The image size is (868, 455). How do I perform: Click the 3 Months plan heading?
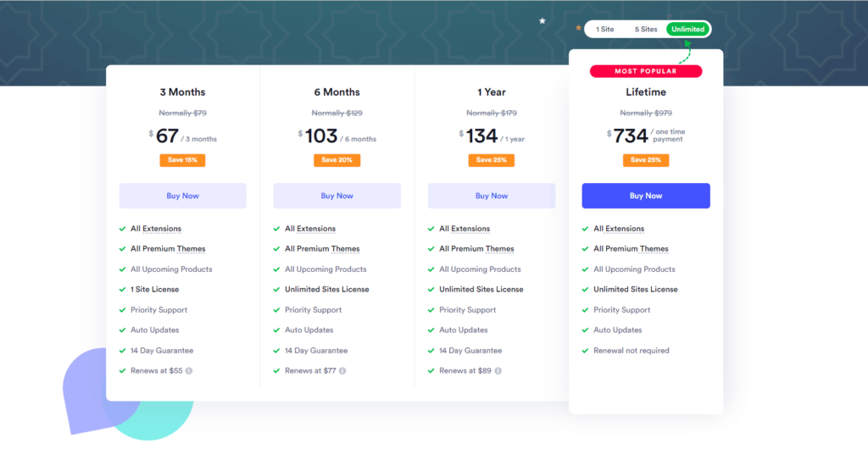pos(183,92)
